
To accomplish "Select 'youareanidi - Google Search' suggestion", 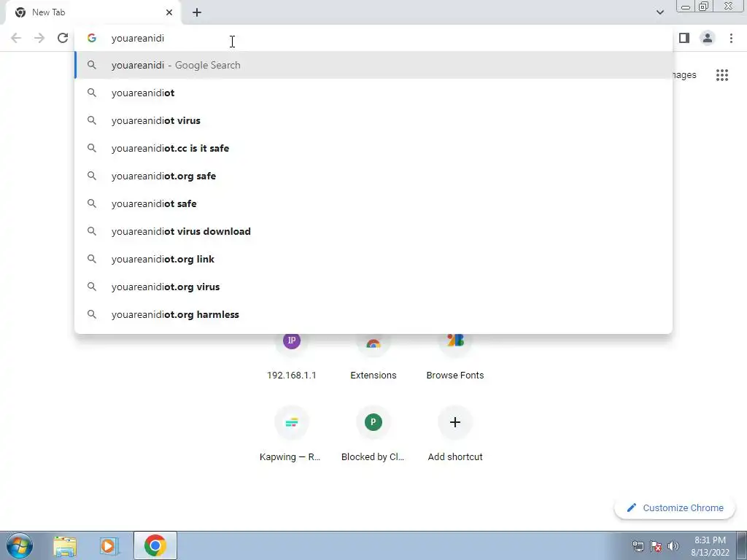I will pyautogui.click(x=373, y=65).
